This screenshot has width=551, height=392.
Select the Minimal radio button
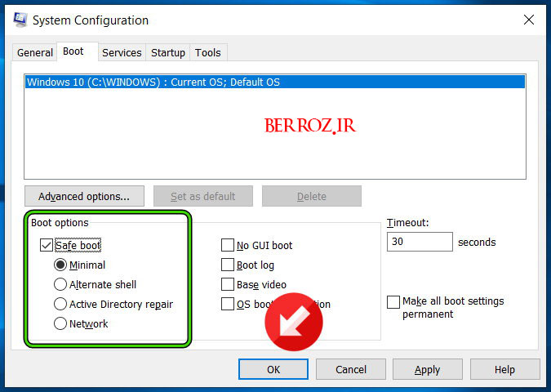pos(60,265)
